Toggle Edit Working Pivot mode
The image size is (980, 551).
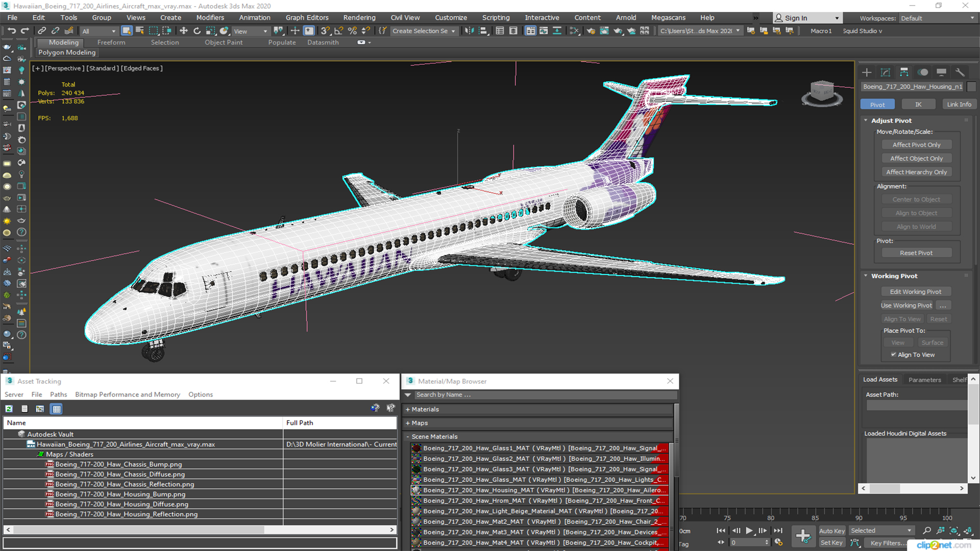(916, 292)
